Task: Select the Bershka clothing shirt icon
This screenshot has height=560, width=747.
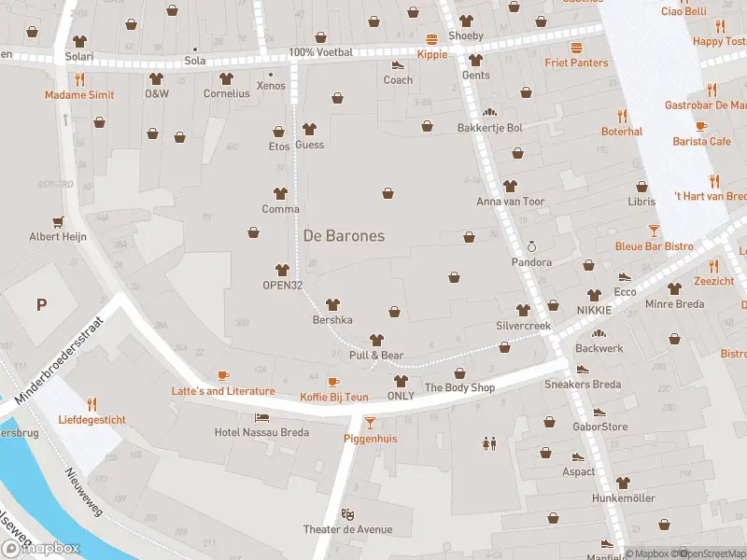Action: [x=331, y=304]
